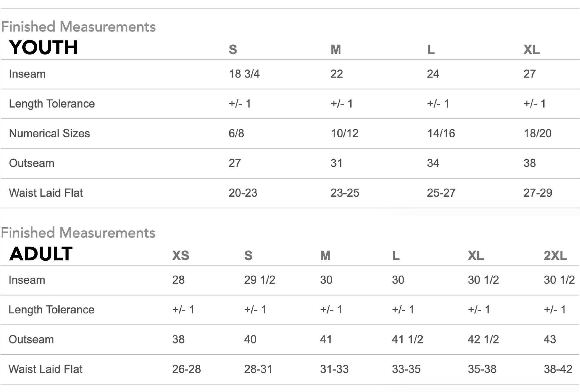
Task: Select the adult 2XL column header
Action: (555, 256)
